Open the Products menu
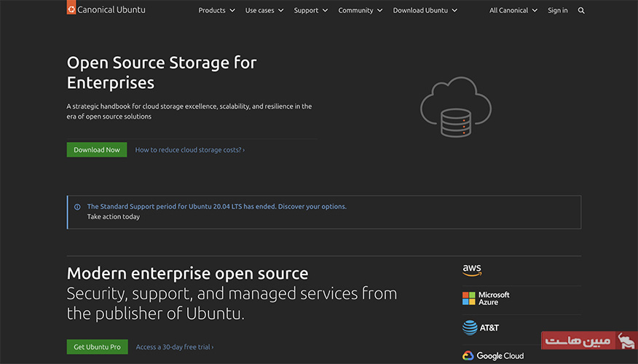Image resolution: width=638 pixels, height=364 pixels. click(x=216, y=11)
